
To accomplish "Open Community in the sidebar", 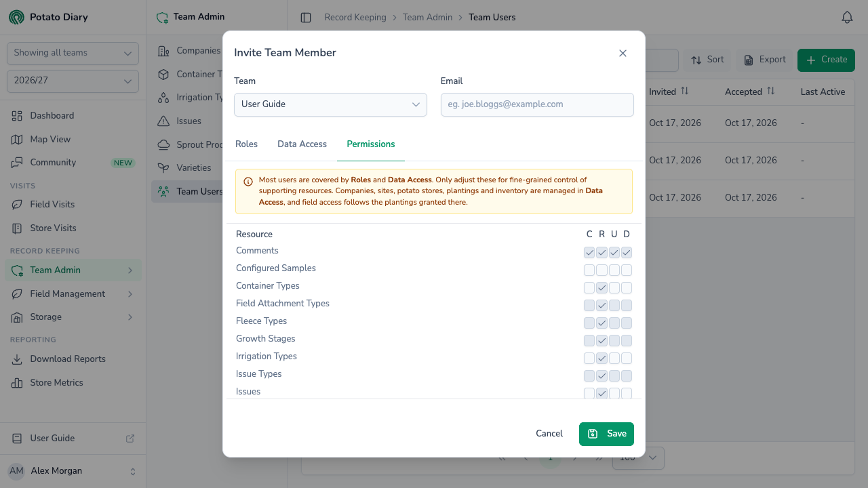I will click(73, 163).
